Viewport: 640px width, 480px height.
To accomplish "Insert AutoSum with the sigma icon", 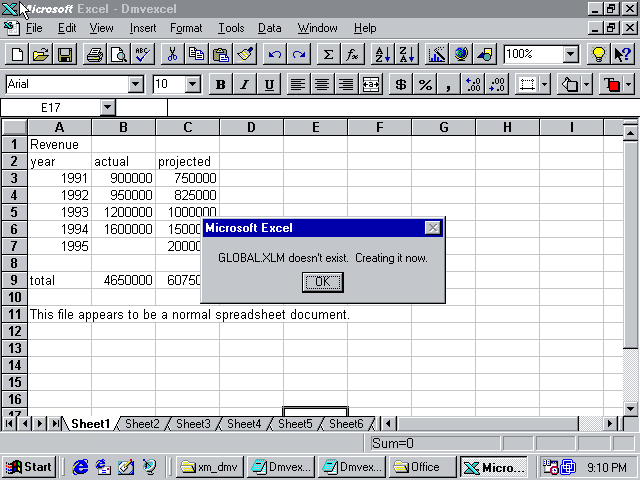I will coord(329,54).
